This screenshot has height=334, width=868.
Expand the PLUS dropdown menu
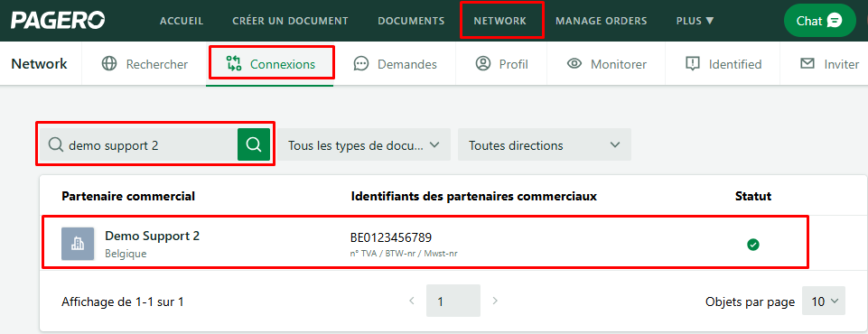(695, 21)
